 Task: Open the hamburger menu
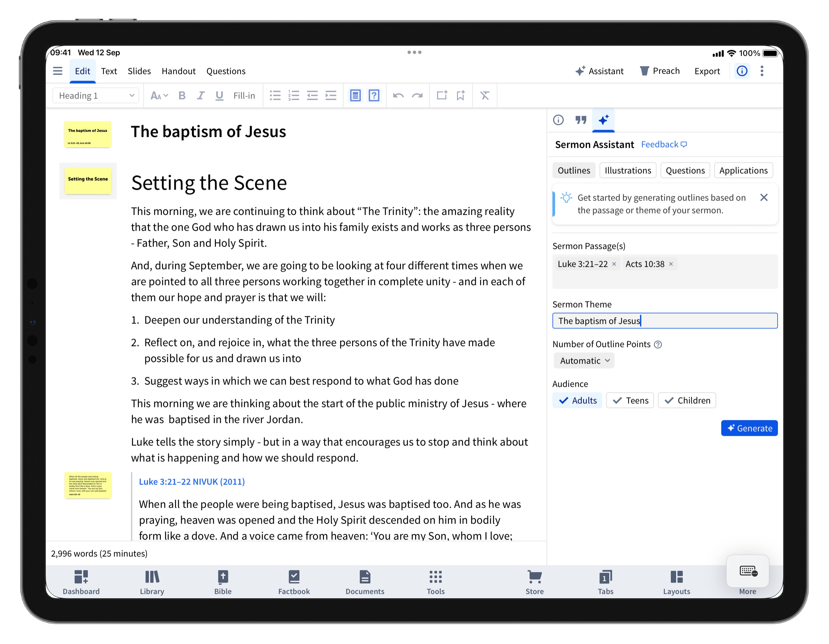(x=58, y=71)
